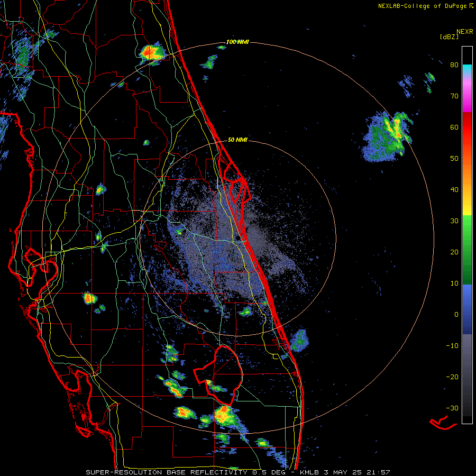Click the KMLB station identifier in the caption
476x476 pixels.
point(309,472)
